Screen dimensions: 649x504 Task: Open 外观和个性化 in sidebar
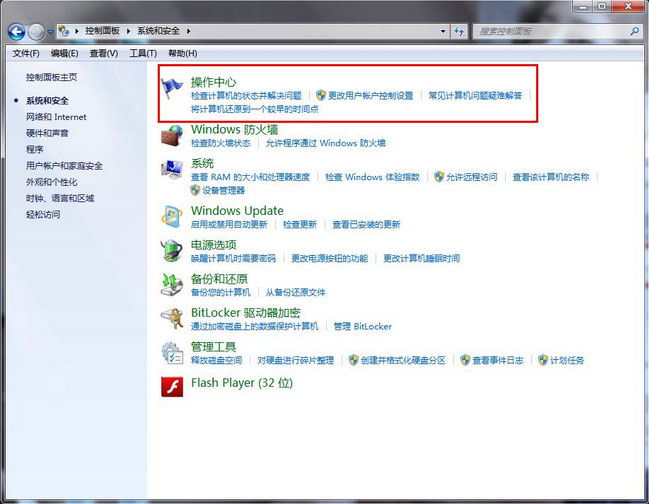[51, 182]
